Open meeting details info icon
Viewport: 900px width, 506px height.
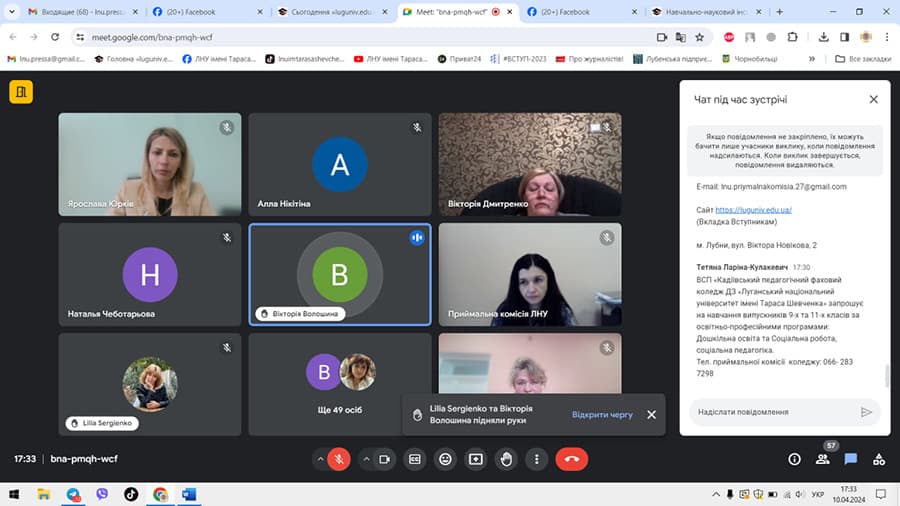(794, 459)
